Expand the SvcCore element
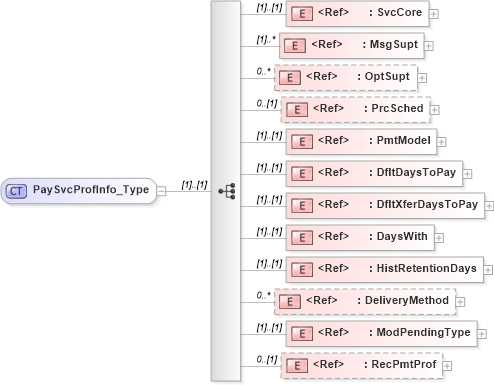The height and width of the screenshot is (385, 494). pos(434,14)
